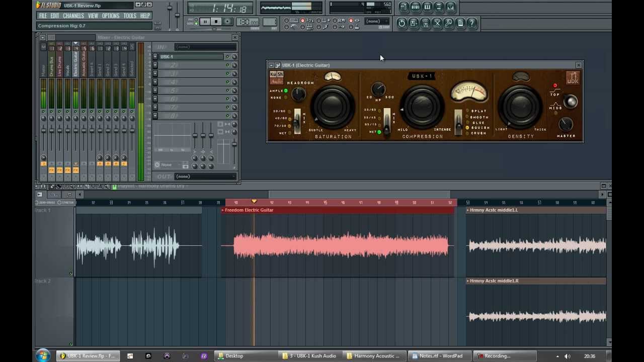The width and height of the screenshot is (644, 362).
Task: Stop playback with the transport stop button
Action: (x=216, y=22)
